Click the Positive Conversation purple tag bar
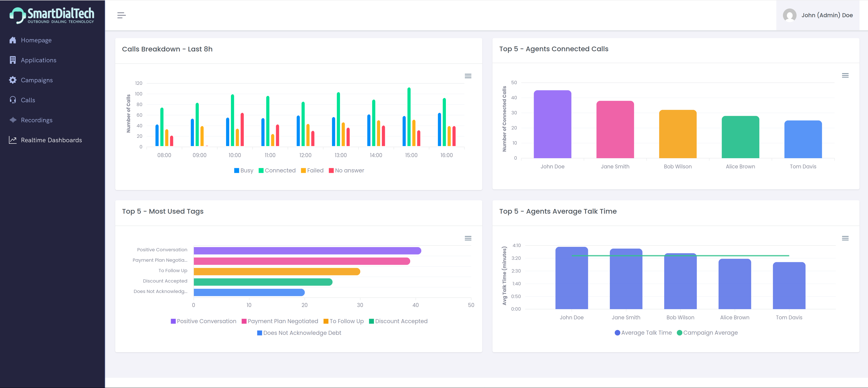Image resolution: width=868 pixels, height=388 pixels. click(x=307, y=251)
